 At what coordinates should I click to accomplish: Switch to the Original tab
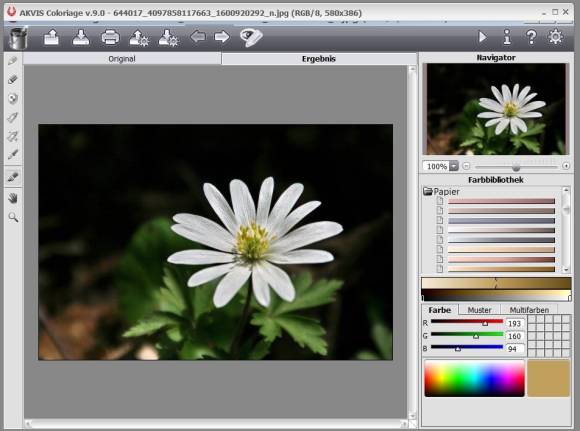[122, 58]
